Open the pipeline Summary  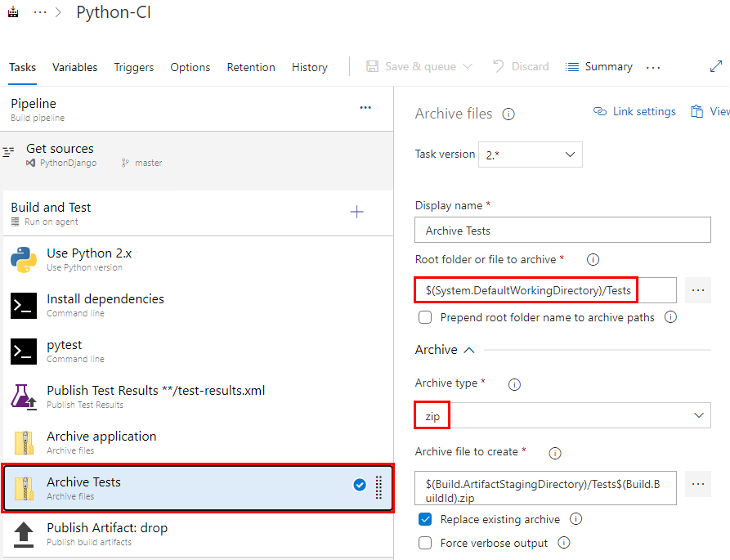(598, 66)
